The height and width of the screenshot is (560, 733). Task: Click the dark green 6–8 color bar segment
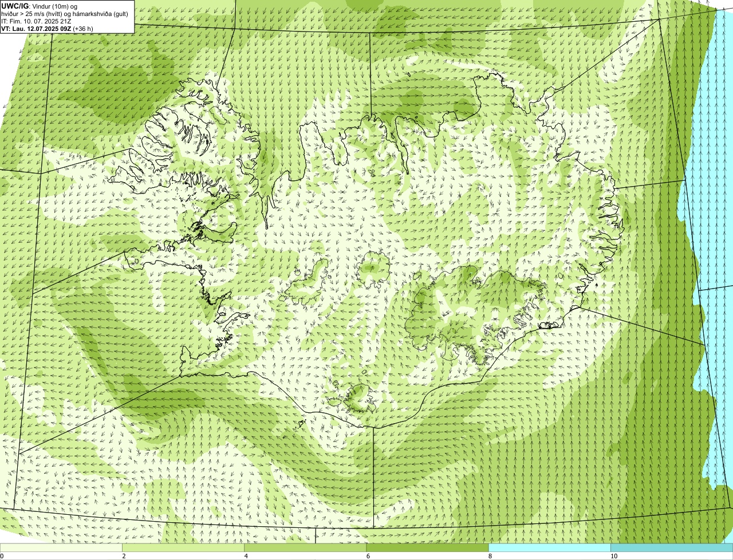pyautogui.click(x=427, y=548)
